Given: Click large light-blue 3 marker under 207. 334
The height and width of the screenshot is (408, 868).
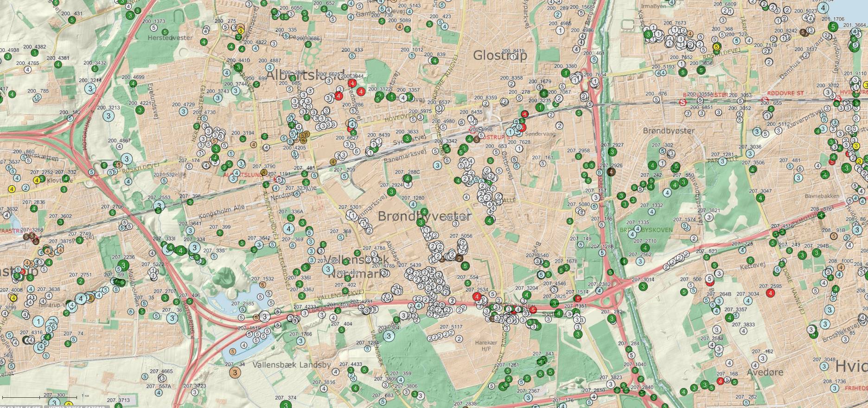Looking at the screenshot, I should pos(195,247).
